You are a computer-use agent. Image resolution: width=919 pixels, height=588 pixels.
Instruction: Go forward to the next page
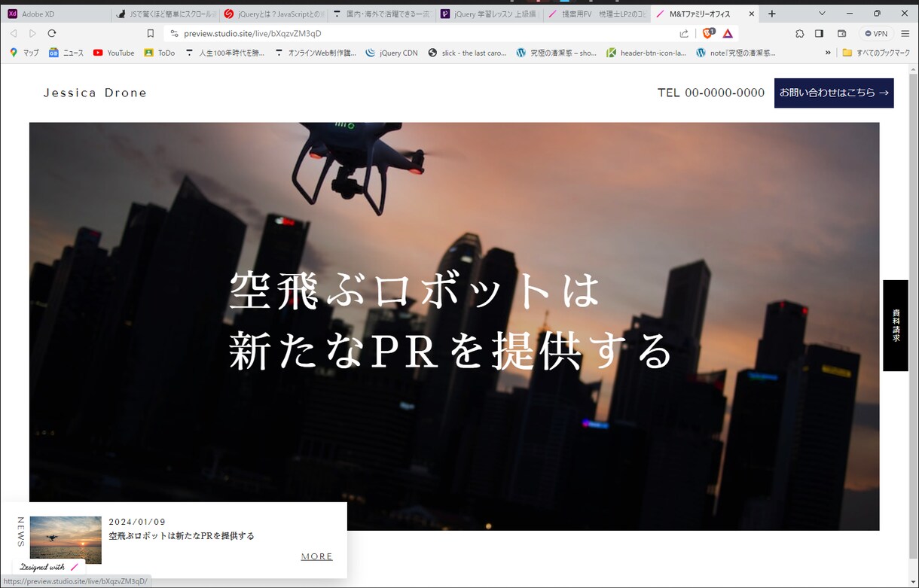pyautogui.click(x=32, y=34)
